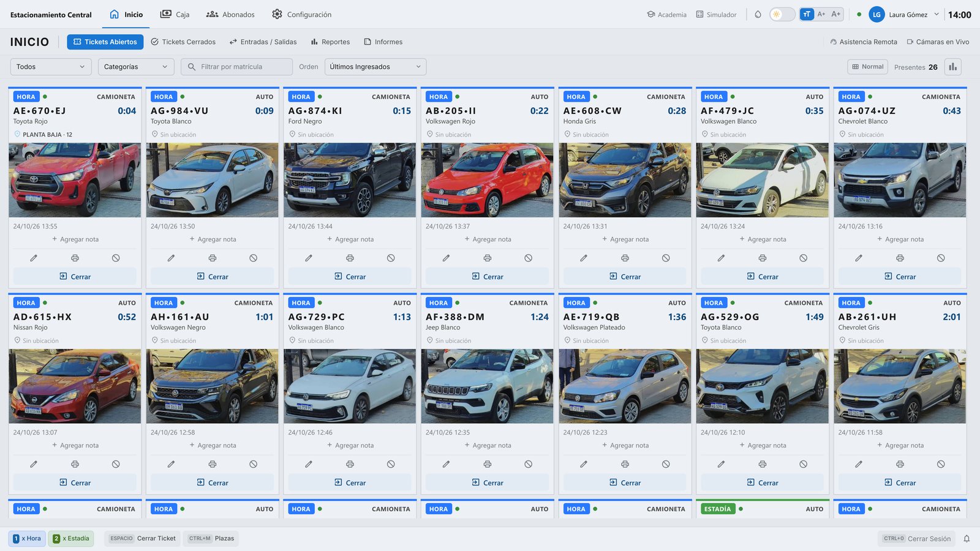Open the Simulador tool
This screenshot has height=551, width=980.
point(716,15)
